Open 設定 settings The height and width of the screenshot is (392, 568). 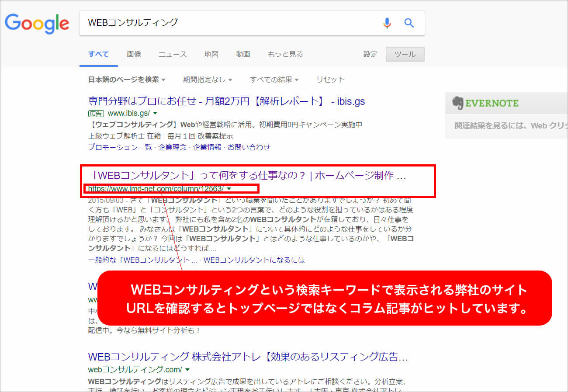pos(370,54)
